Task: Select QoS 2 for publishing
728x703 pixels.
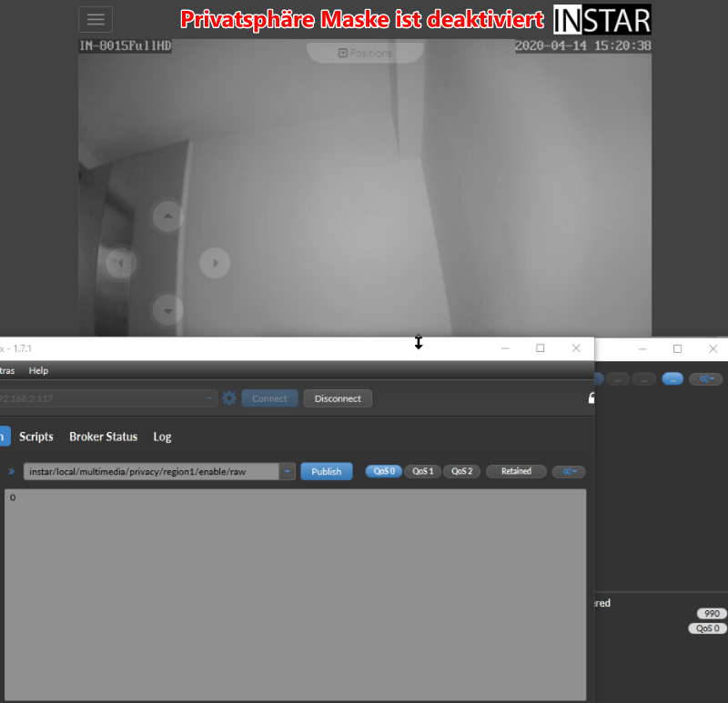Action: pyautogui.click(x=461, y=471)
